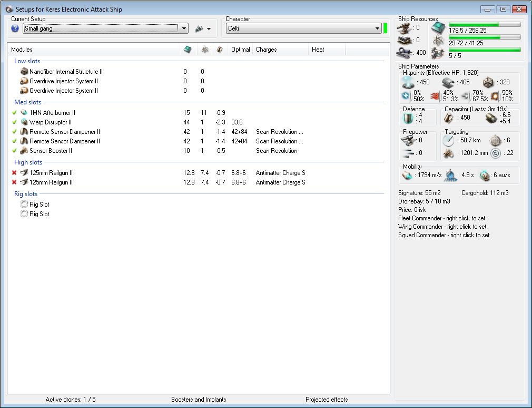Screen dimensions: 532x408
Task: Open the Active drones 1 / 5 panel
Action: point(71,400)
